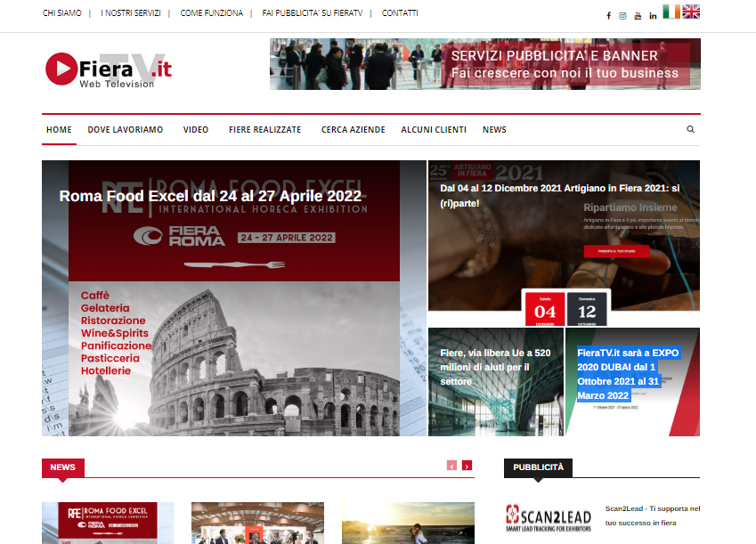Open the site search magnifier icon

[690, 129]
